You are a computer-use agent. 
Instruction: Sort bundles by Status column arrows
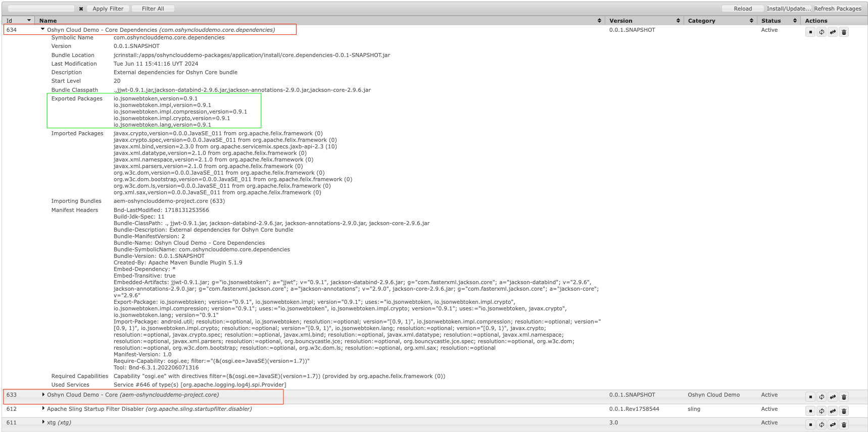click(x=795, y=21)
